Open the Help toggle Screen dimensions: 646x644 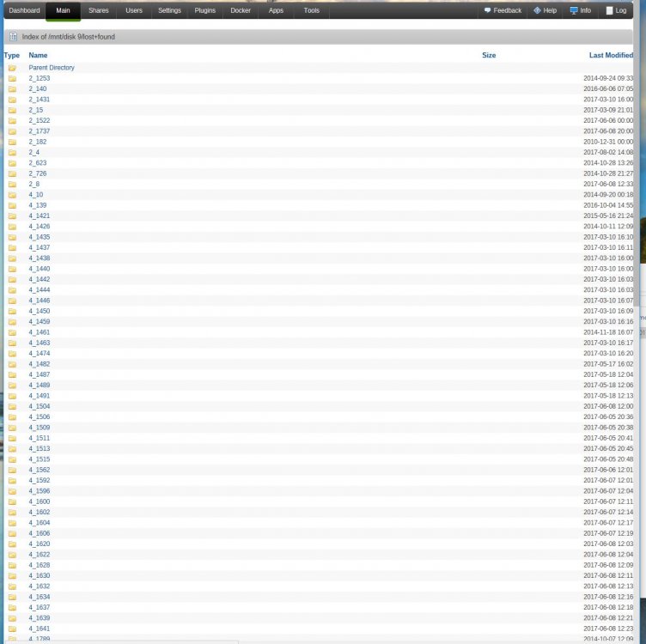click(545, 10)
